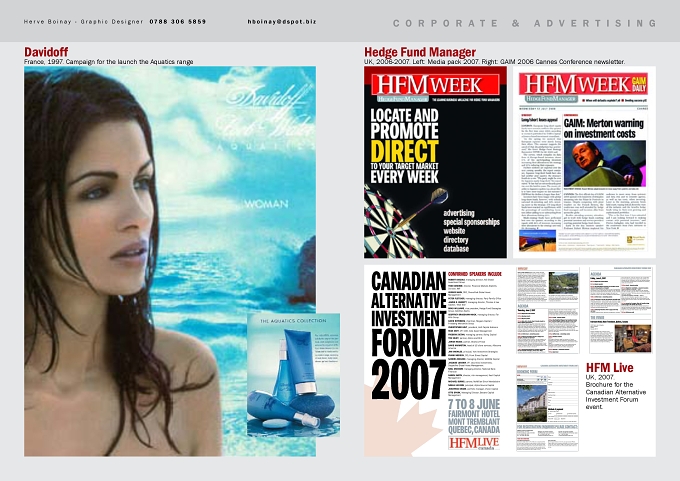Viewport: 680px width, 481px height.
Task: Click the 'special sponsorships' line
Action: (x=471, y=222)
